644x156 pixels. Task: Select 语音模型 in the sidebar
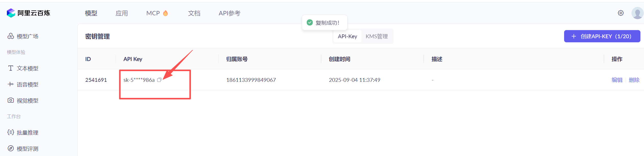coord(27,84)
